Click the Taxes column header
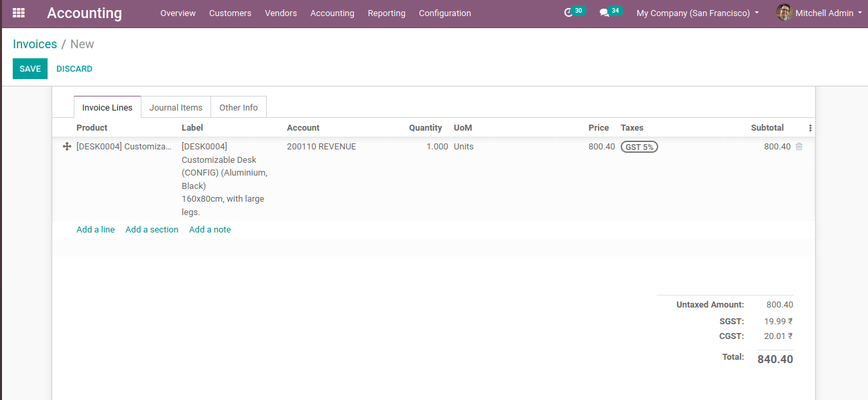This screenshot has height=400, width=868. point(632,128)
